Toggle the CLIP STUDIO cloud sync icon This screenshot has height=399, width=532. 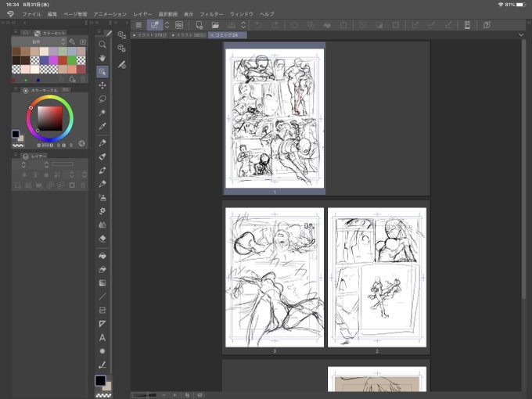179,25
